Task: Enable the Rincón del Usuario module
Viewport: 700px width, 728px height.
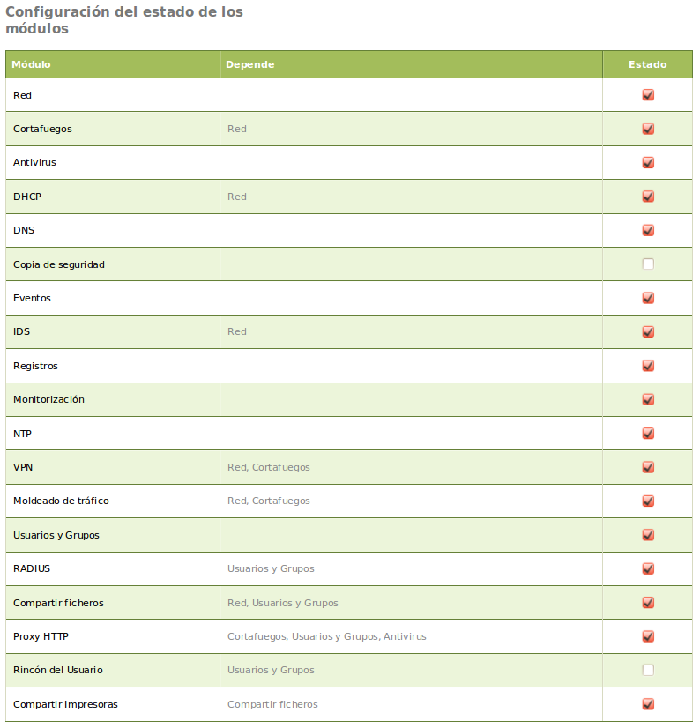Action: (648, 670)
